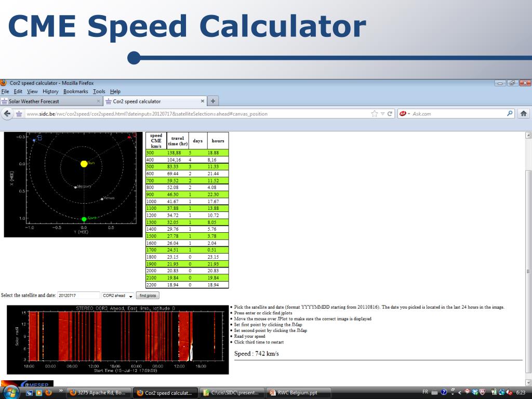The width and height of the screenshot is (532, 399).
Task: Open the URL history dropdown arrow
Action: (382, 114)
